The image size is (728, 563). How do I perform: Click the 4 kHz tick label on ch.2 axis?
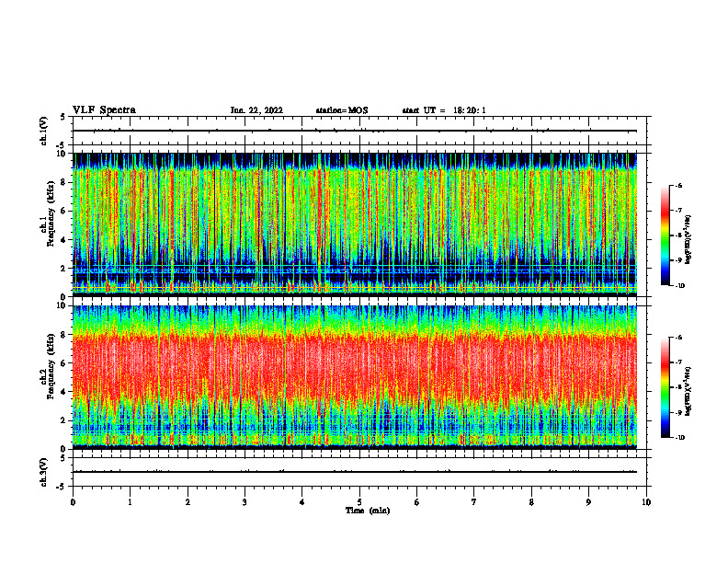(64, 392)
